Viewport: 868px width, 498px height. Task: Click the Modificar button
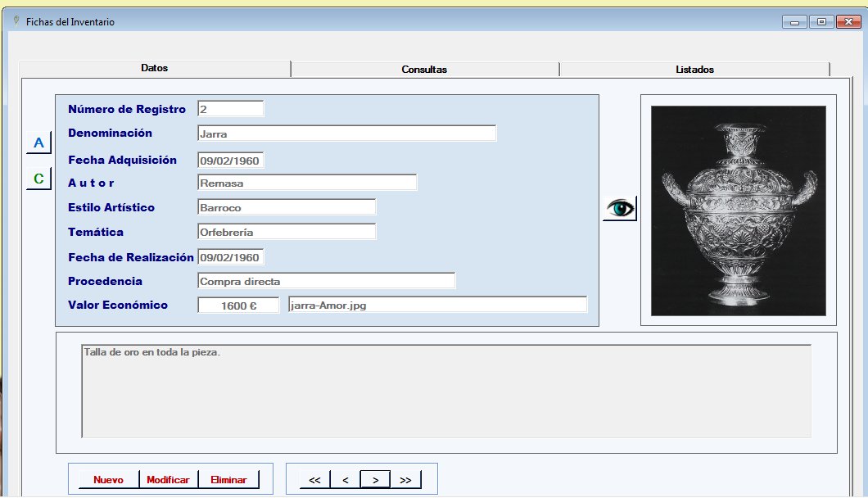(x=168, y=480)
